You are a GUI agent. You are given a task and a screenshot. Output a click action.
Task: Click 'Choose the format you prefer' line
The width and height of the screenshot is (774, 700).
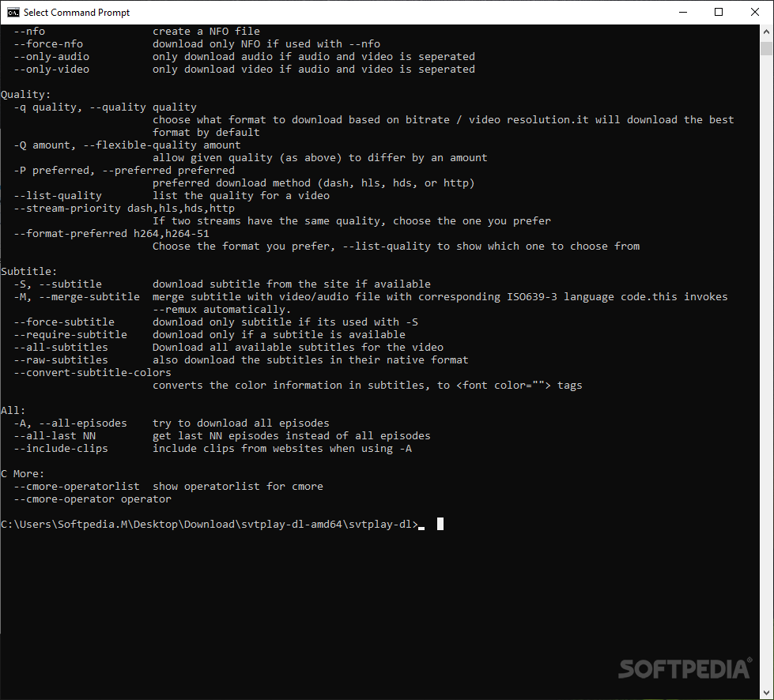(x=396, y=247)
